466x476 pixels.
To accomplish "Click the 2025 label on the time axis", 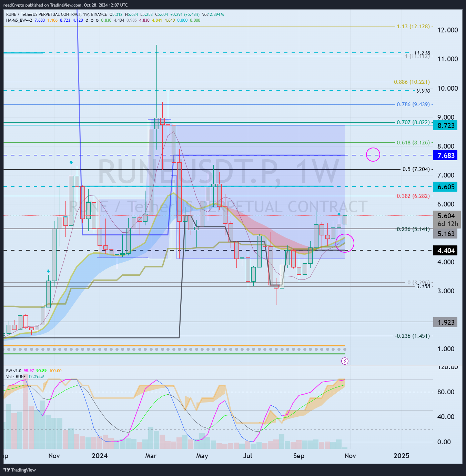I will [402, 456].
